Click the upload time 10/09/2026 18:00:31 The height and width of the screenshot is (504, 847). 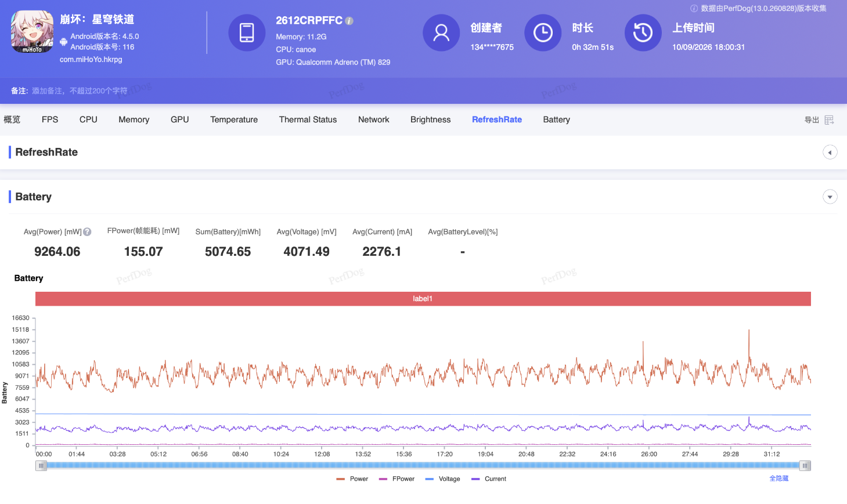[708, 47]
